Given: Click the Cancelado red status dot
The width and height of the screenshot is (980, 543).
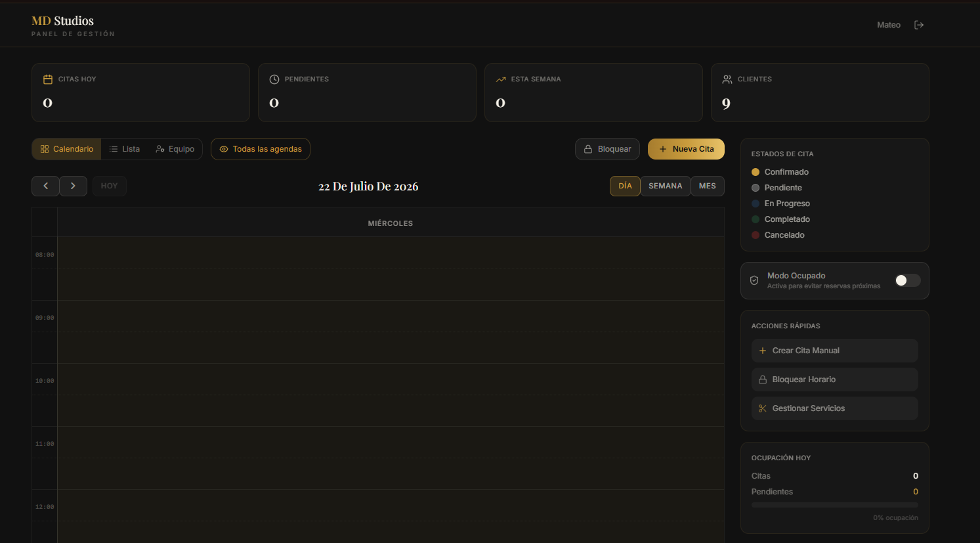Looking at the screenshot, I should [x=756, y=235].
